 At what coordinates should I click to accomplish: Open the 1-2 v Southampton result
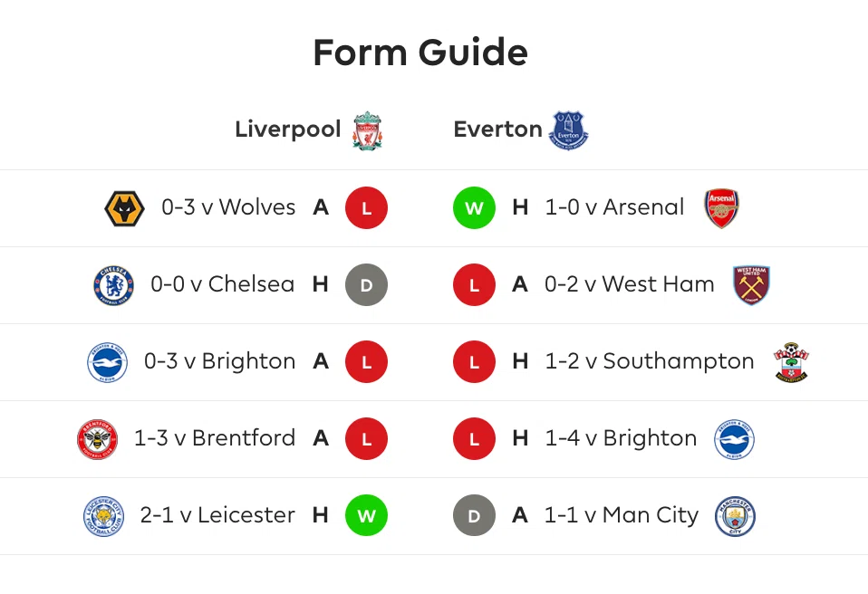tap(650, 361)
